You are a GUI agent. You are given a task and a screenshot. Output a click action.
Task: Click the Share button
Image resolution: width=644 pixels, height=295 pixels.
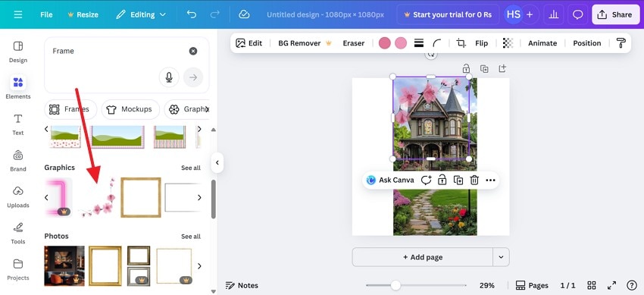(616, 14)
